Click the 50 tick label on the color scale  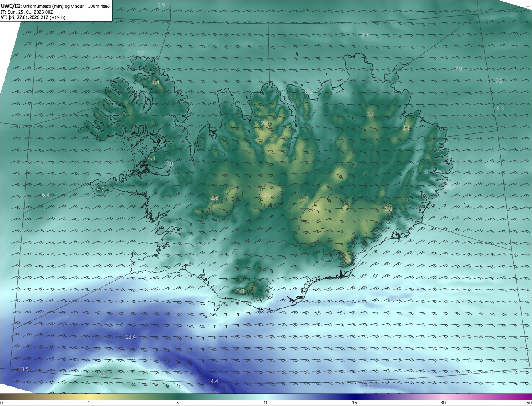pyautogui.click(x=529, y=403)
